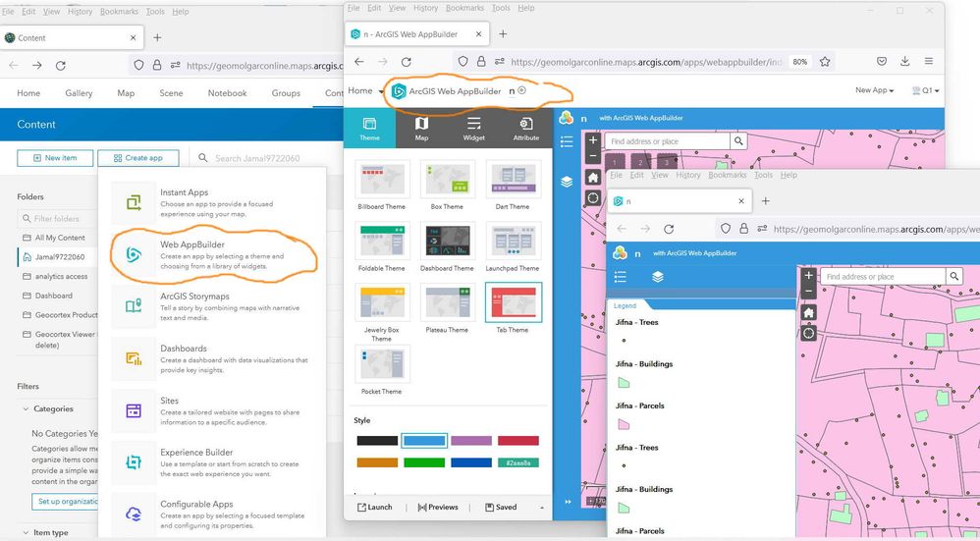Open the Home dropdown in Web AppBuilder
The height and width of the screenshot is (541, 980).
pos(365,91)
